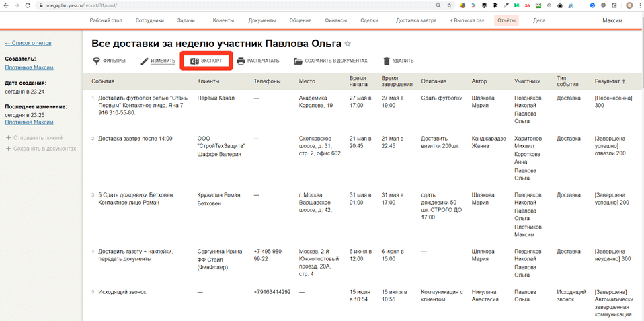Image resolution: width=644 pixels, height=321 pixels.
Task: Click the Распечатать printer icon
Action: click(241, 61)
